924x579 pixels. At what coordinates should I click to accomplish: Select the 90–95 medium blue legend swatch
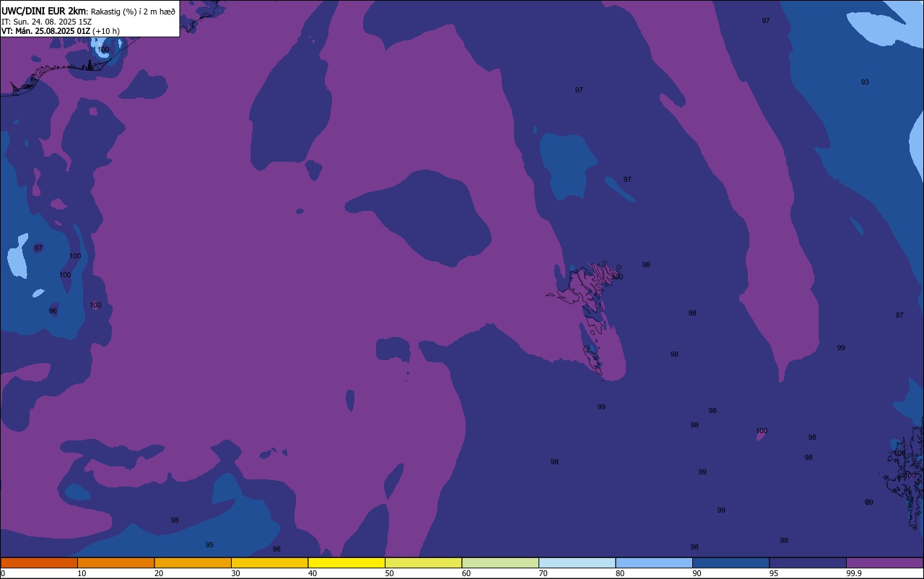[x=731, y=562]
